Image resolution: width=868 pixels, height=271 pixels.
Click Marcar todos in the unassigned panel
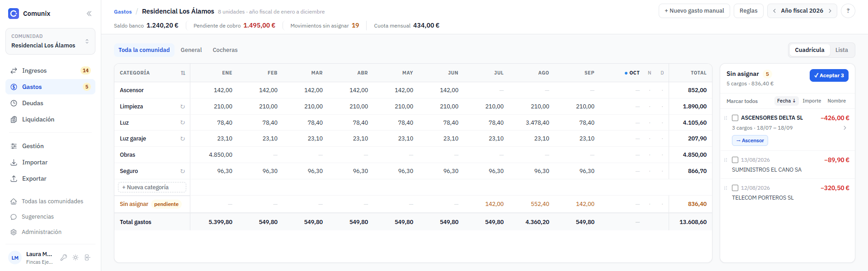coord(742,101)
